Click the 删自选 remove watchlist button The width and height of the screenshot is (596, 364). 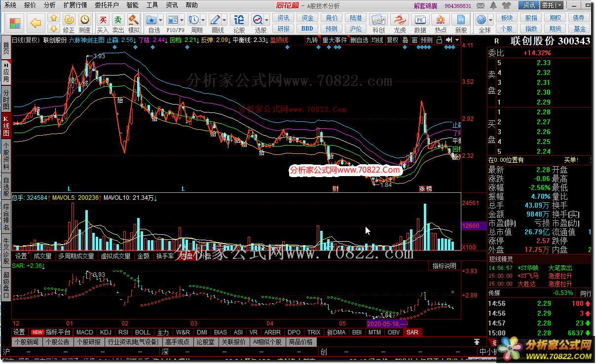[359, 40]
